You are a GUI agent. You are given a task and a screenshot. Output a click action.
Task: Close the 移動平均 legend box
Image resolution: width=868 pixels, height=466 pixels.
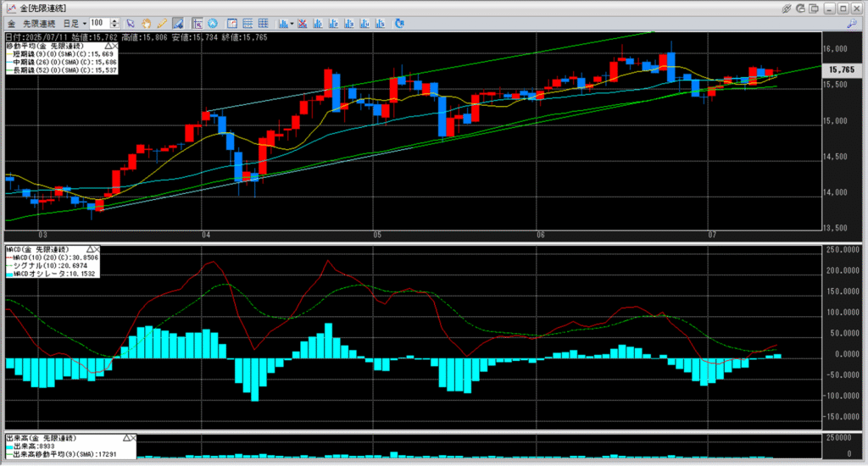114,46
